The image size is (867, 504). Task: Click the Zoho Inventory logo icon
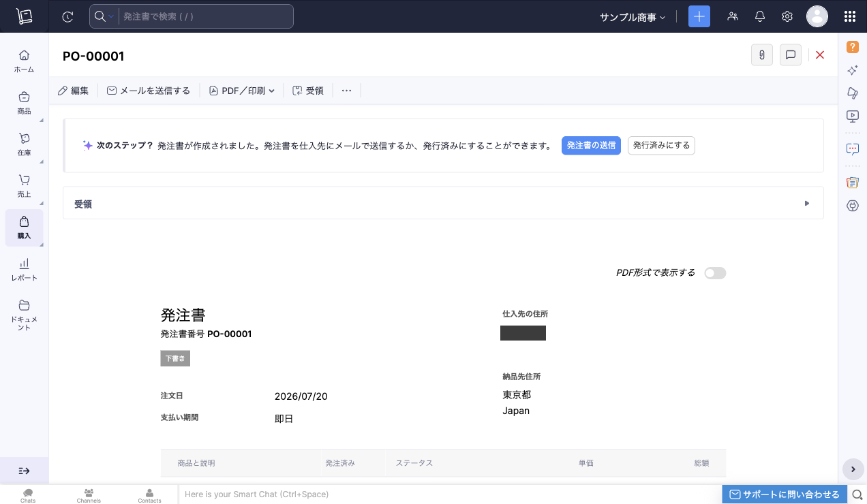25,16
